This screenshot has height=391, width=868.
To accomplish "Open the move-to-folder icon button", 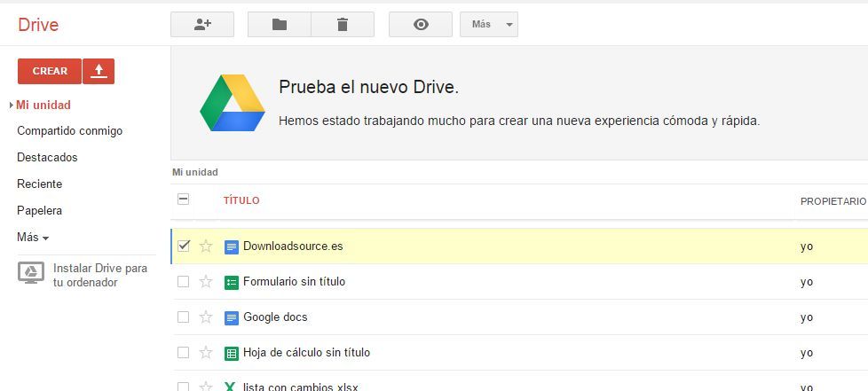I will 280,24.
